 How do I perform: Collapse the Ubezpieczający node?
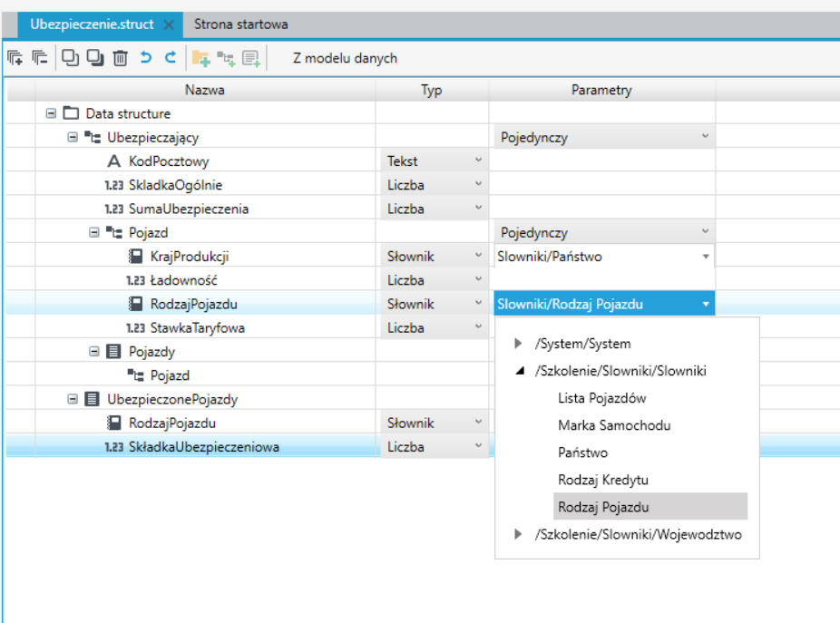tap(73, 137)
